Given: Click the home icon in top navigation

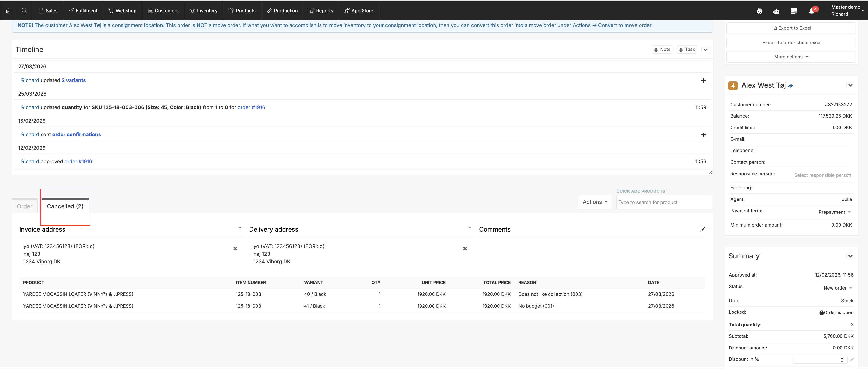Looking at the screenshot, I should coord(8,11).
